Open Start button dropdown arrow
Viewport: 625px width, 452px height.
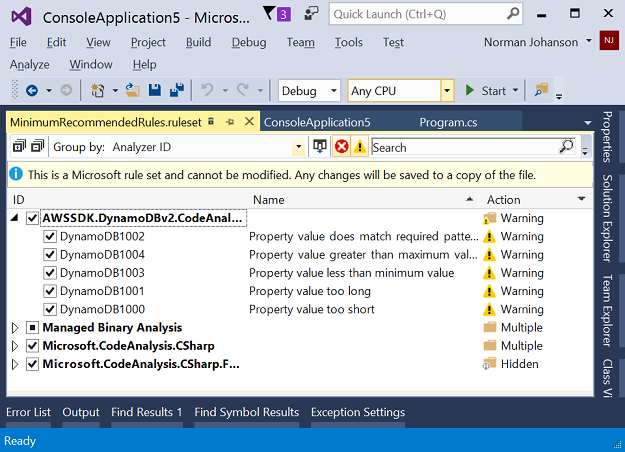pos(515,90)
